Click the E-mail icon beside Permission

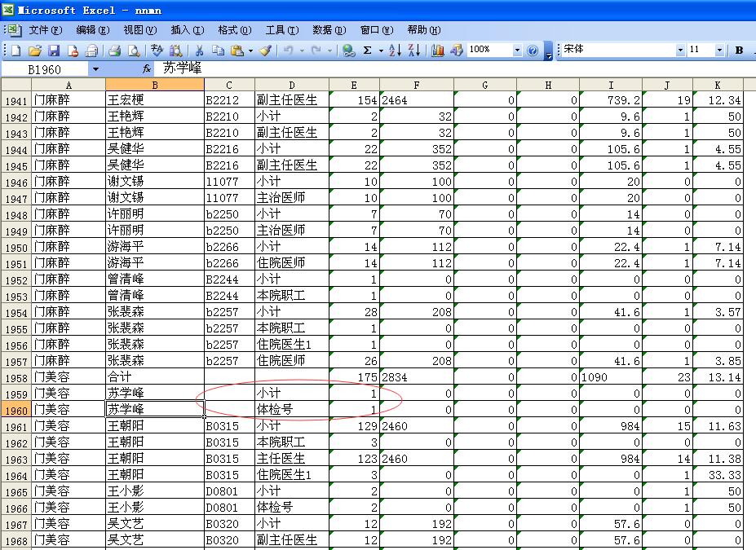[x=91, y=50]
